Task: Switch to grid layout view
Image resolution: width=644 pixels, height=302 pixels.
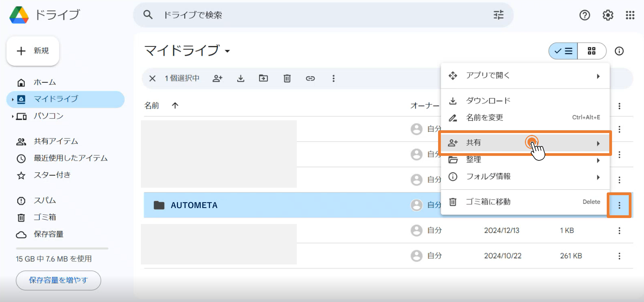Action: point(592,51)
